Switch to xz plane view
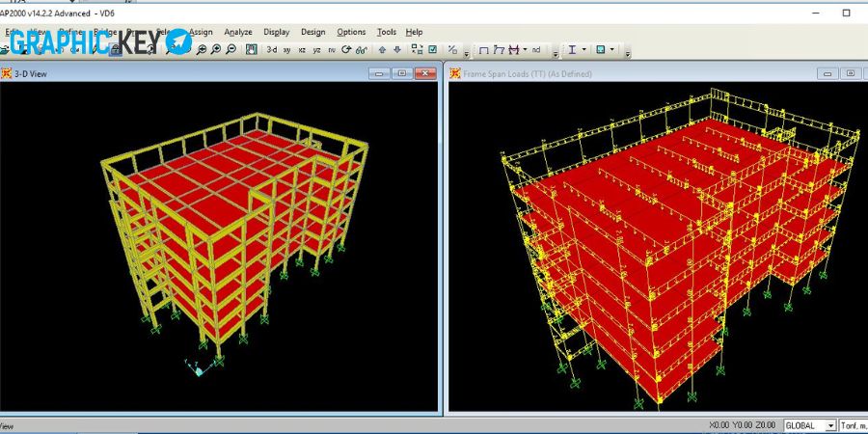The height and width of the screenshot is (434, 868). point(302,50)
